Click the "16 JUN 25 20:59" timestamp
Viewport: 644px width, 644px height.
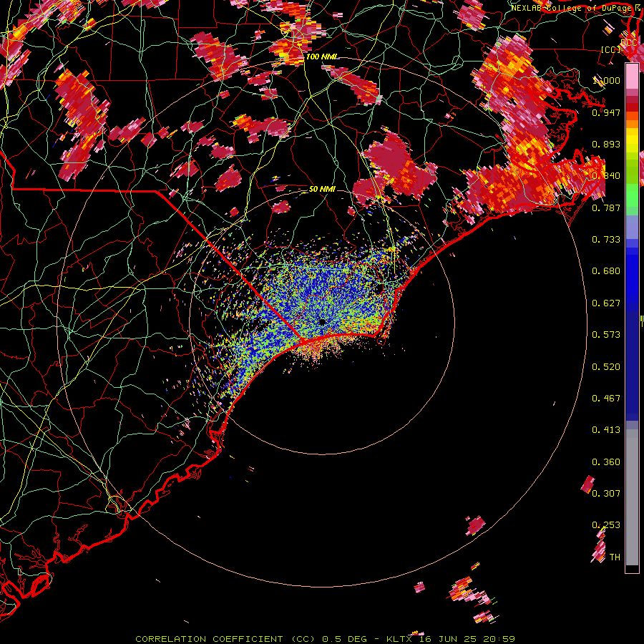(467, 639)
